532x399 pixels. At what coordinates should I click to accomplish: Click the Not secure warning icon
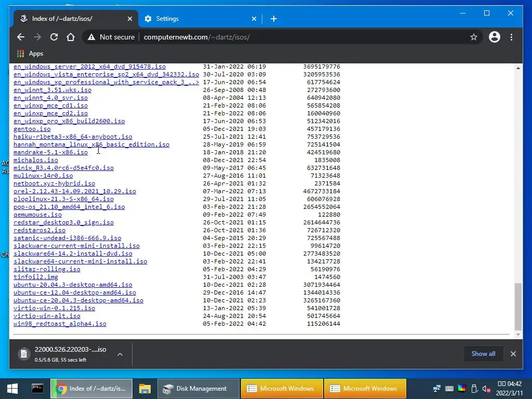tap(91, 37)
